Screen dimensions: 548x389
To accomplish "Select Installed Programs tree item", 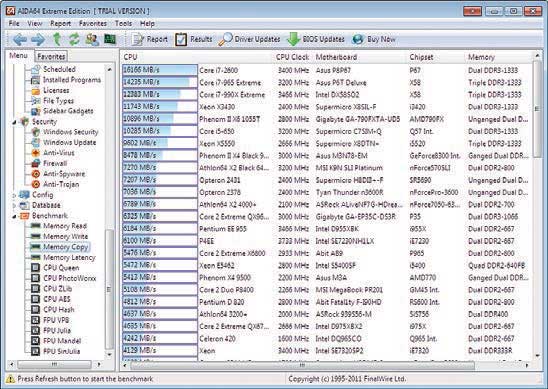I will point(72,80).
